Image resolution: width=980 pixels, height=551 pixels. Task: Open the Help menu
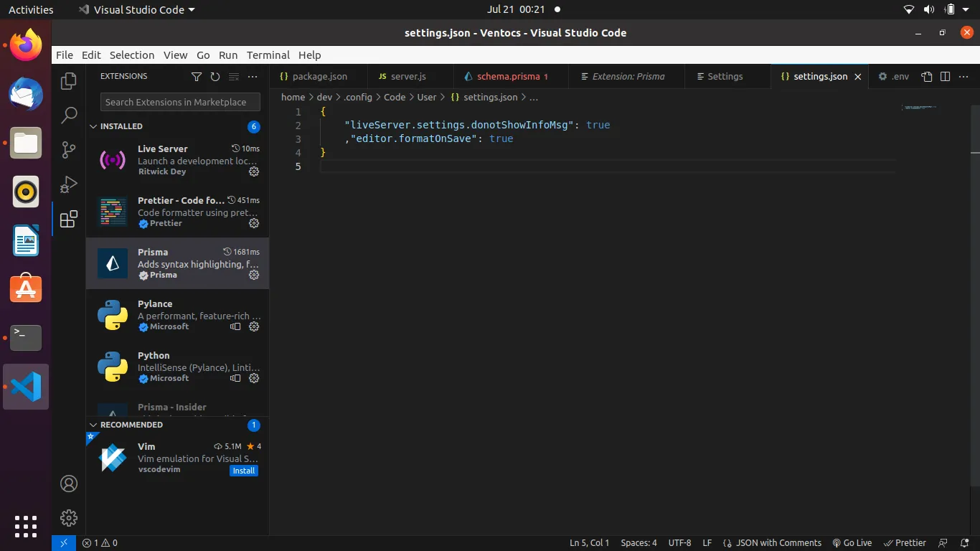tap(310, 55)
